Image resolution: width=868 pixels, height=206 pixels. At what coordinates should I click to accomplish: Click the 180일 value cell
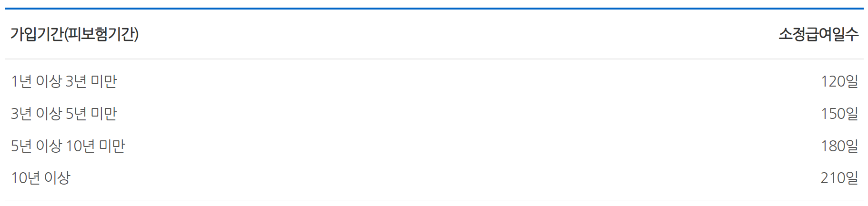tap(839, 146)
